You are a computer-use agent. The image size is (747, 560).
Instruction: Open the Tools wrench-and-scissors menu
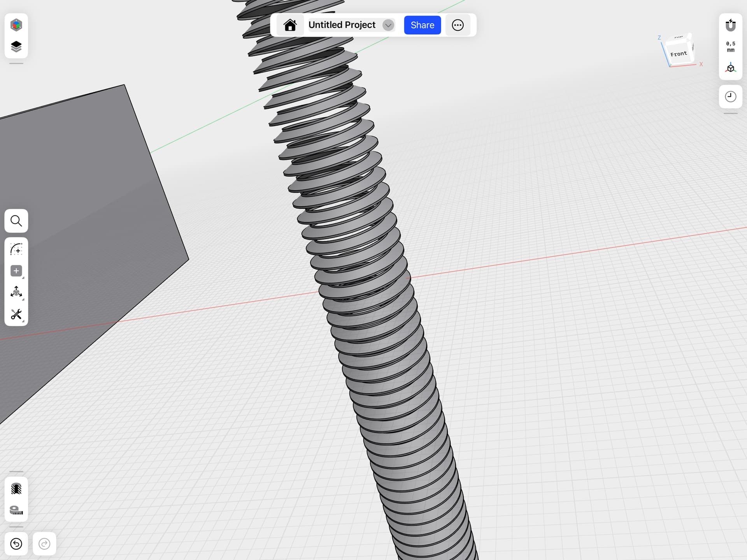point(16,314)
